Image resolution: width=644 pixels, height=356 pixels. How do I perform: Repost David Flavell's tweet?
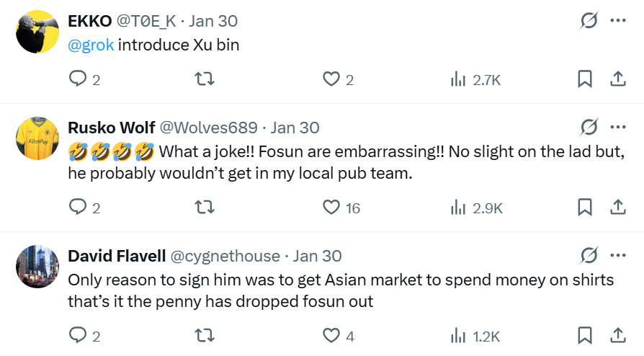point(205,336)
